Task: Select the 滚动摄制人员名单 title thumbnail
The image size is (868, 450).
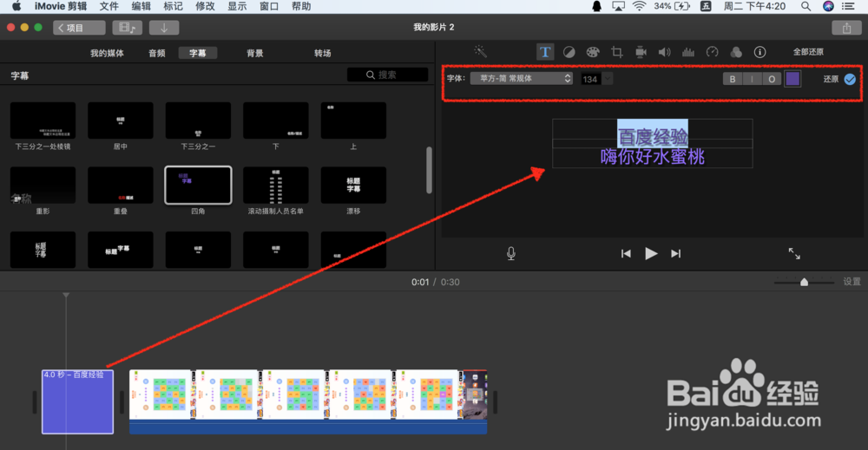Action: pyautogui.click(x=276, y=186)
